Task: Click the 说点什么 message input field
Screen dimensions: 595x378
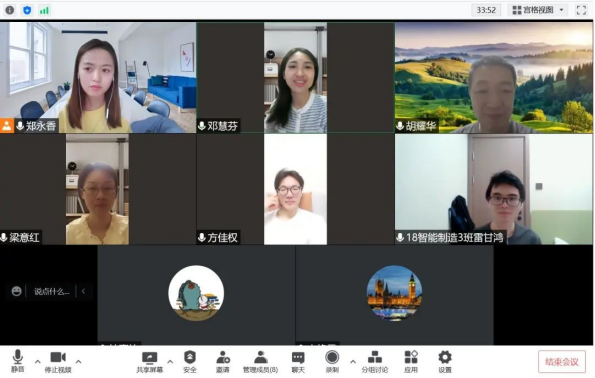Action: coord(52,291)
